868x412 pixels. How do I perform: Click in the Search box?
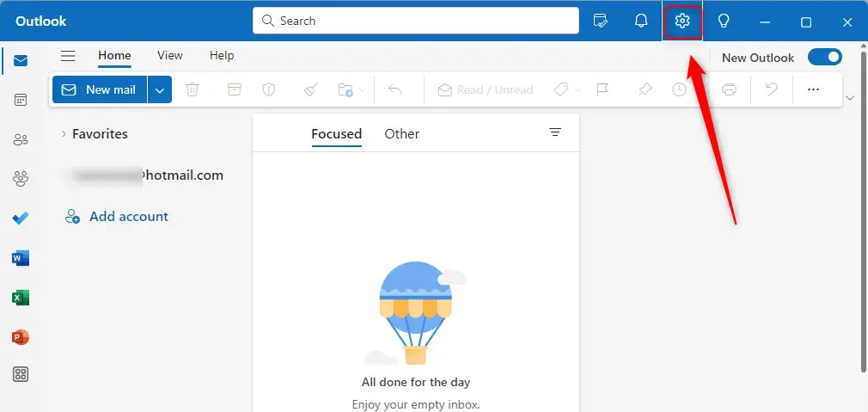pyautogui.click(x=416, y=21)
